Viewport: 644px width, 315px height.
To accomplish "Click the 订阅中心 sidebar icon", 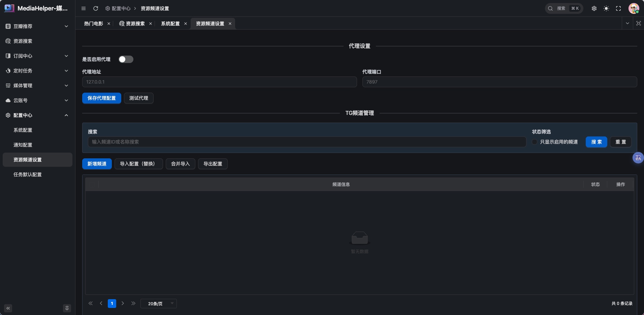I will coord(8,56).
